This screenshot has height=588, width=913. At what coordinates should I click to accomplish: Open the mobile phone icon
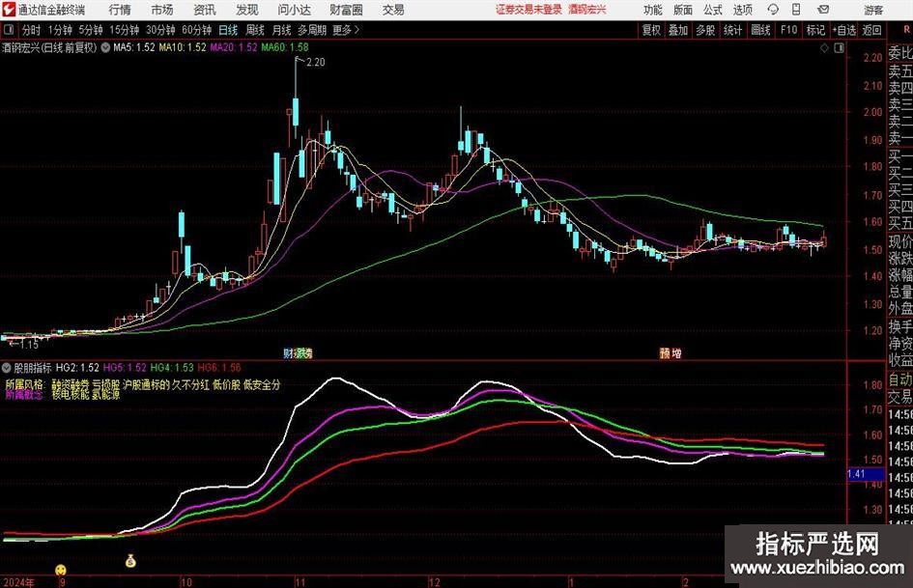(x=796, y=10)
